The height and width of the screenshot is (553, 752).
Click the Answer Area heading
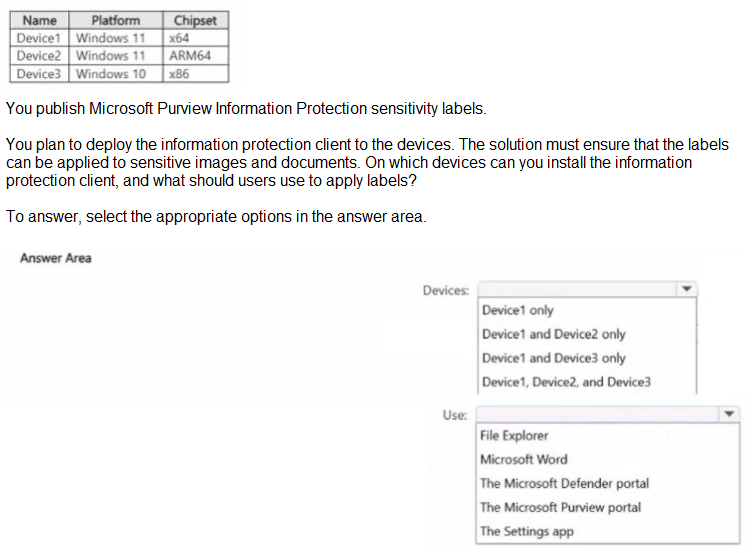(x=56, y=258)
